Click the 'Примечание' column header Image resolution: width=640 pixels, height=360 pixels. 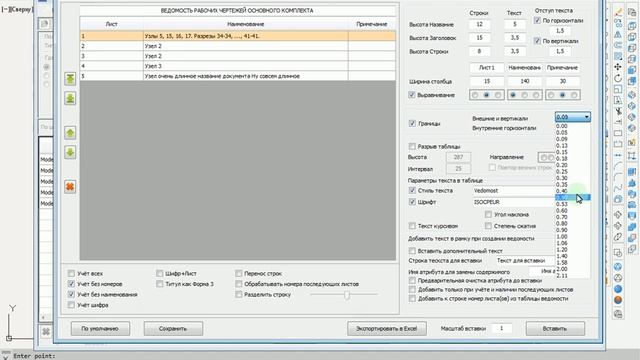[372, 24]
